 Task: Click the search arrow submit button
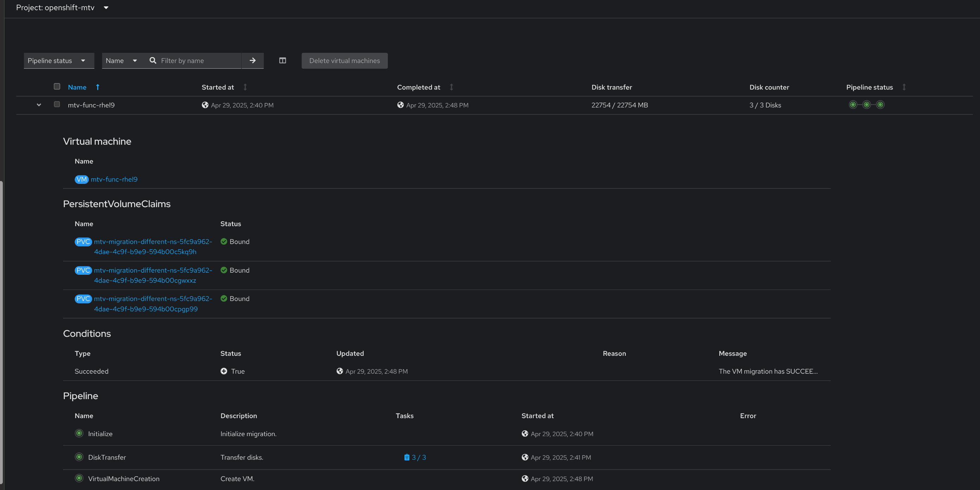253,61
